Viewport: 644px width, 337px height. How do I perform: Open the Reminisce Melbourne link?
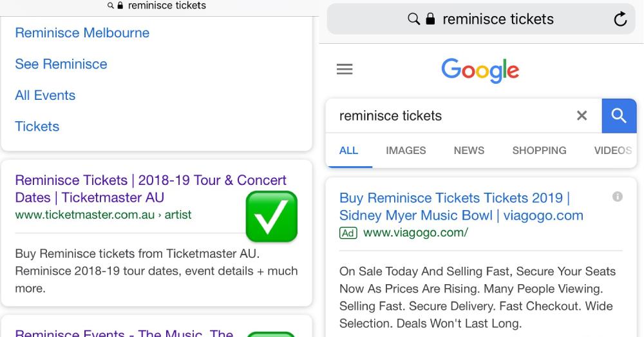82,33
